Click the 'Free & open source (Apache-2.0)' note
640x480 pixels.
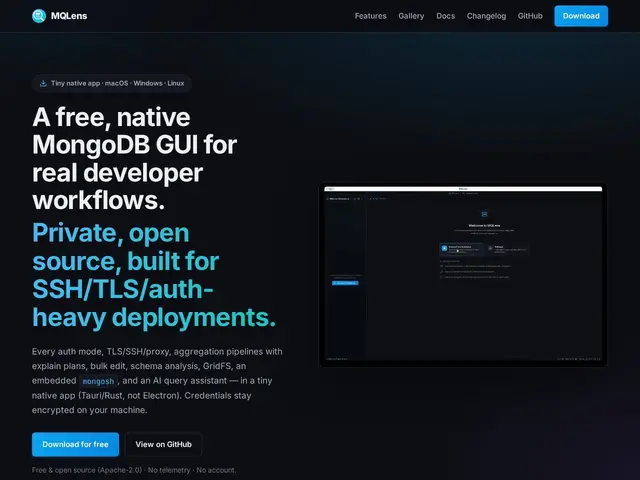tap(134, 470)
